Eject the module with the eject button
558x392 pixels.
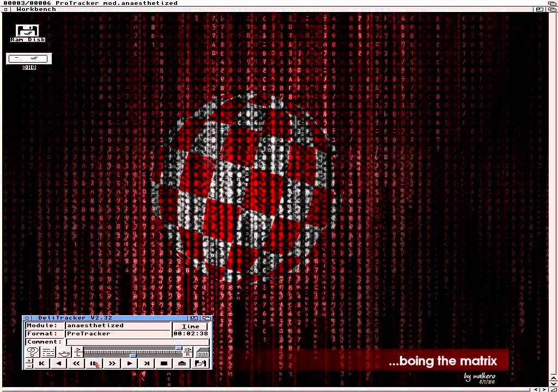pos(182,364)
